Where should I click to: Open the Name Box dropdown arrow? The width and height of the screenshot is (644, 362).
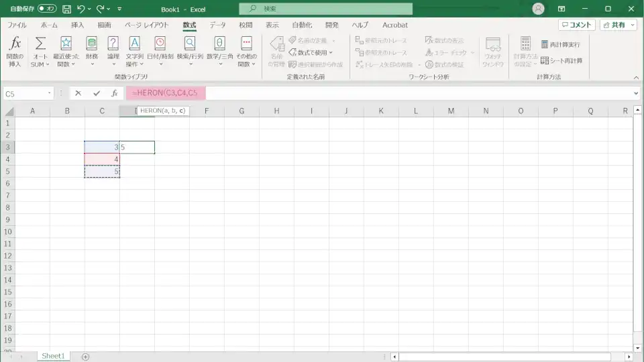(x=49, y=94)
